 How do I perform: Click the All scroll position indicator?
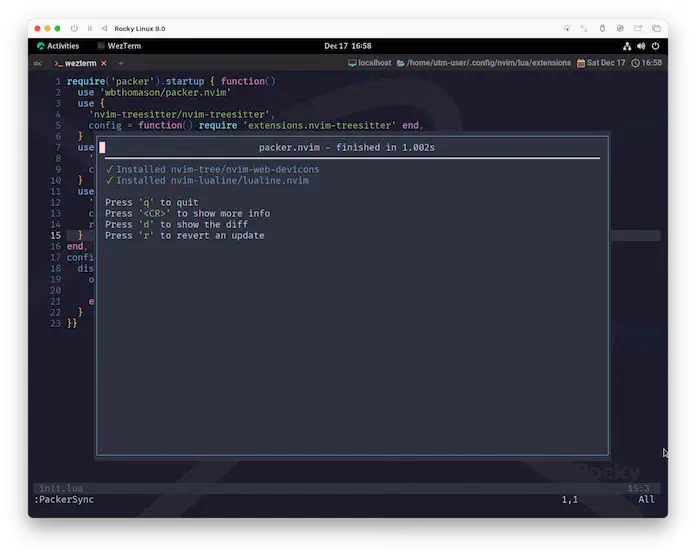pyautogui.click(x=646, y=500)
